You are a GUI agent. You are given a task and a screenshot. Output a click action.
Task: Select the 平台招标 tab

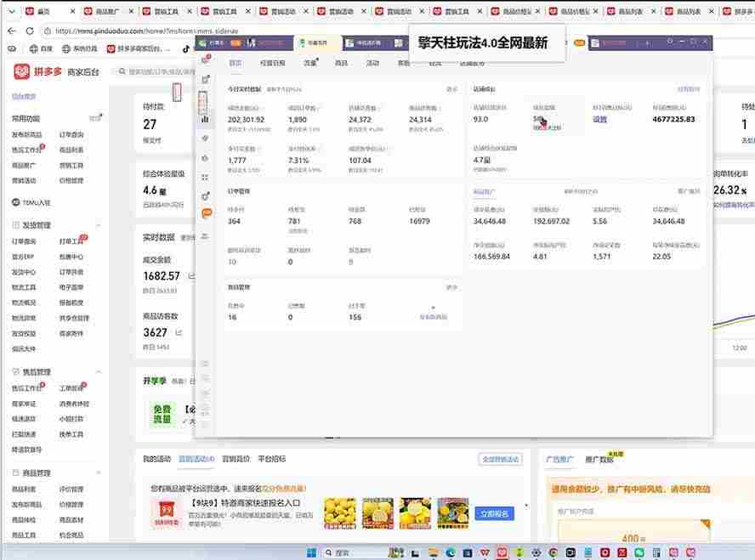point(272,459)
